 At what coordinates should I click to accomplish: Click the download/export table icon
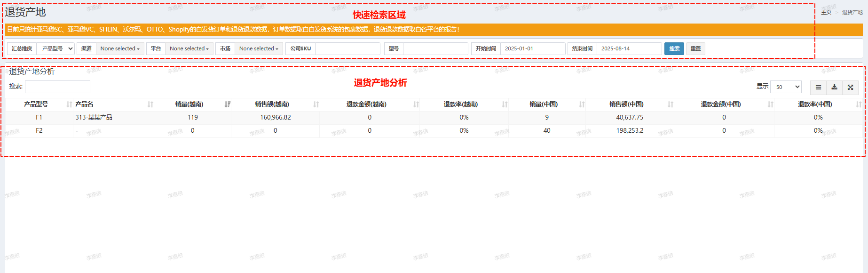(x=834, y=87)
